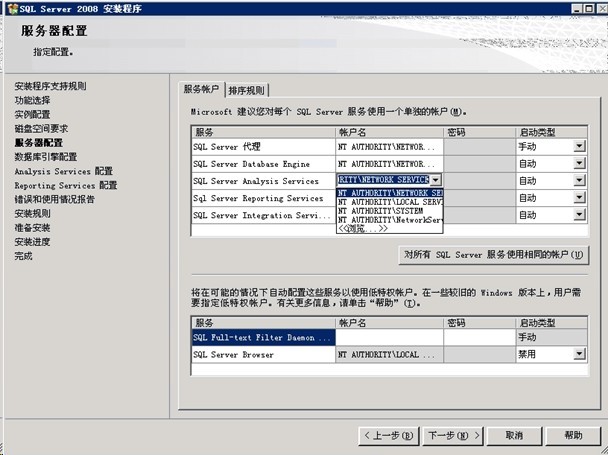Open help with the 帮助 button

click(573, 436)
